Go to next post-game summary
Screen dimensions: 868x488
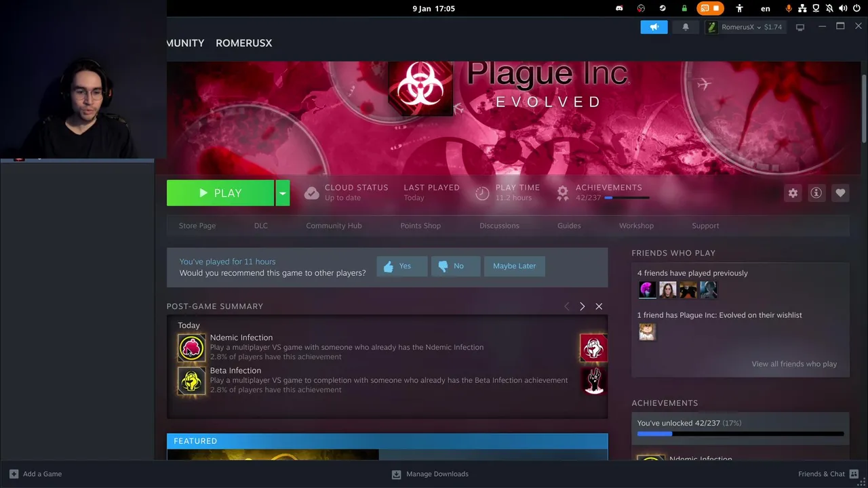point(582,306)
